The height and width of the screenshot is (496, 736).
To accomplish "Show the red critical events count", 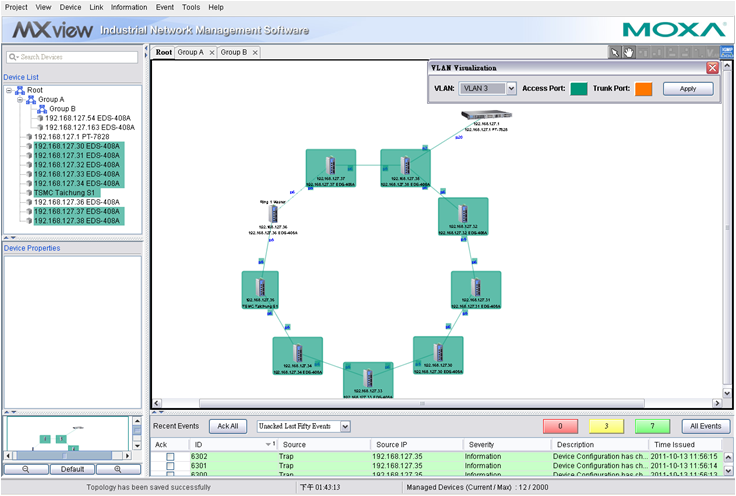I will [x=560, y=426].
